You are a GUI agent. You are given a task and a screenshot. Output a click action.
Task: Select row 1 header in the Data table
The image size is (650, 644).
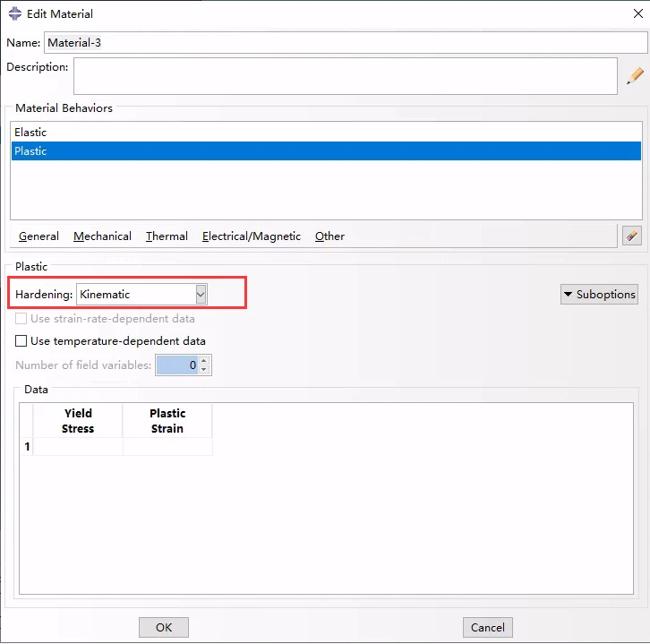point(27,447)
